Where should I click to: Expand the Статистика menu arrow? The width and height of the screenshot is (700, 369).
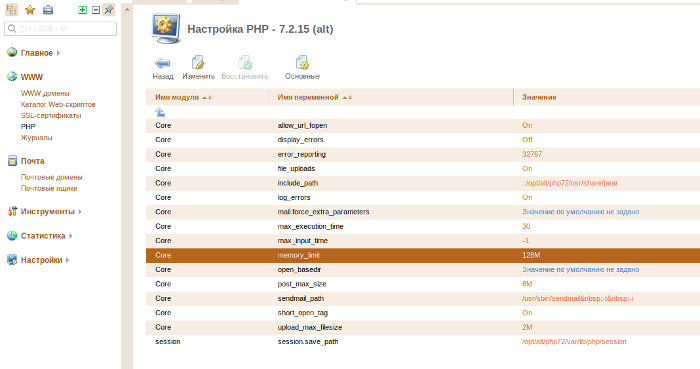pos(71,236)
